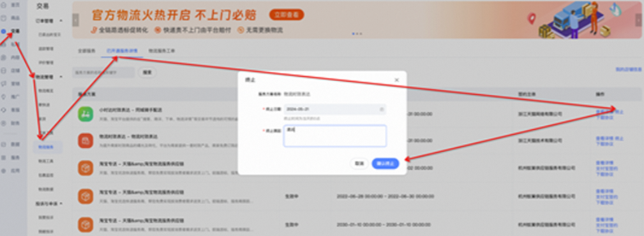Click the 应用 apps icon in the sidebar
This screenshot has width=644, height=236.
[4, 170]
